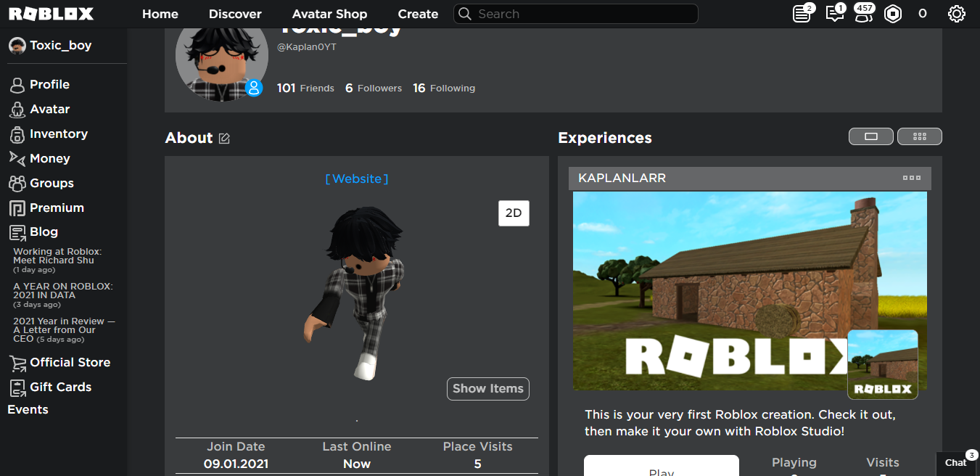
Task: Click the Gift Cards icon in the sidebar
Action: click(x=17, y=387)
